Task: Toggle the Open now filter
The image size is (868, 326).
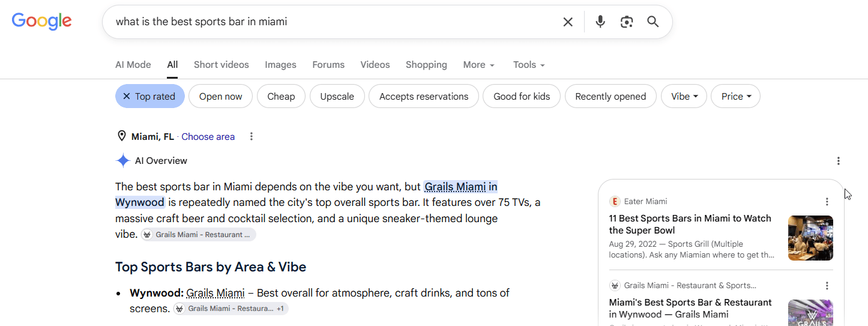Action: [221, 96]
